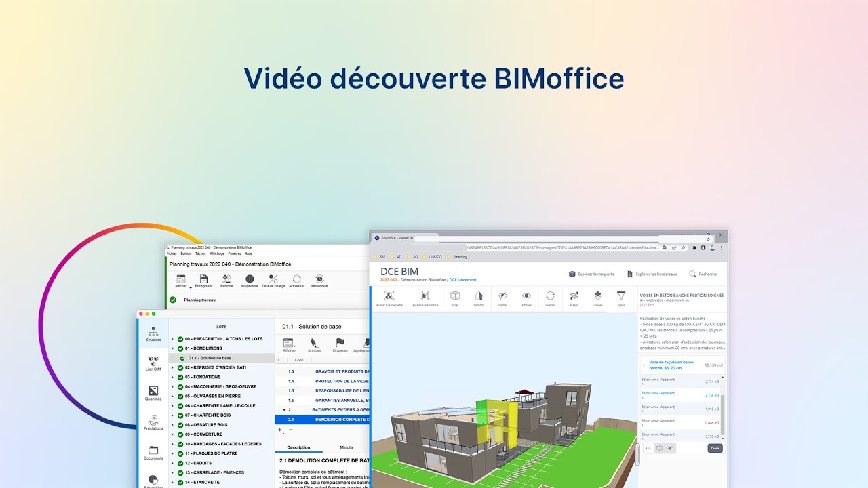
Task: Click Explorer la maquette link
Action: tap(591, 274)
